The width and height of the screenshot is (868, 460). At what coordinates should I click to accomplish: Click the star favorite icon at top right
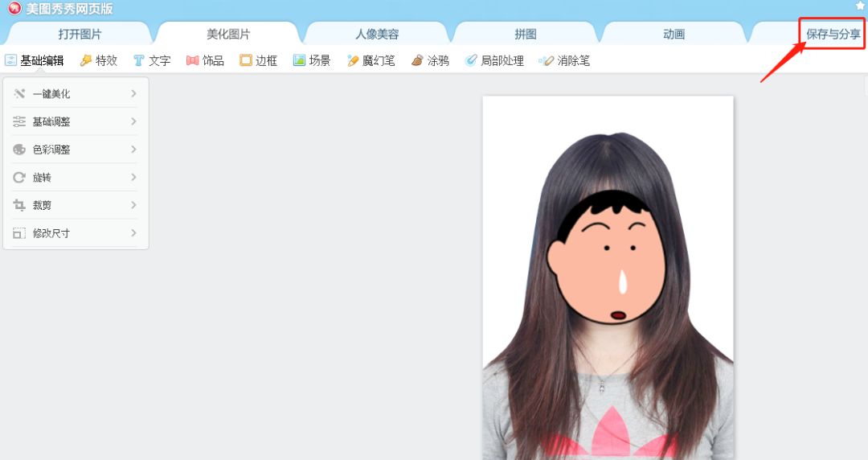point(860,5)
